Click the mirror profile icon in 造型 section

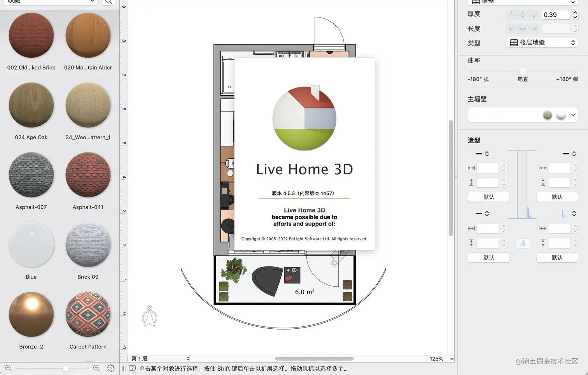[x=523, y=244]
